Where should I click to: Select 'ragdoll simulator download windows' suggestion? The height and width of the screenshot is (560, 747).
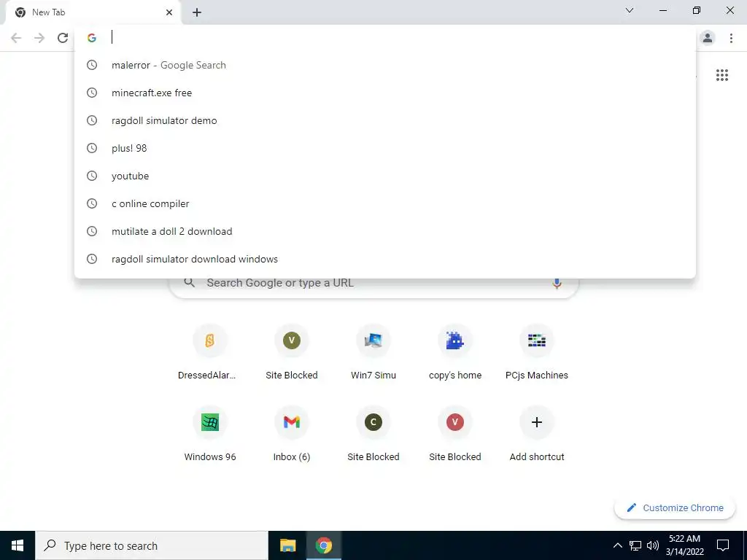tap(385, 259)
